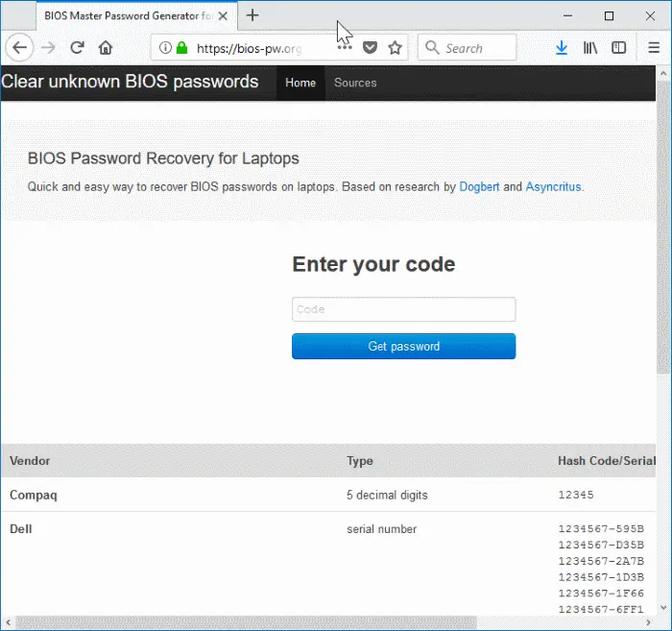Open the browser home page icon
The image size is (672, 631).
106,48
